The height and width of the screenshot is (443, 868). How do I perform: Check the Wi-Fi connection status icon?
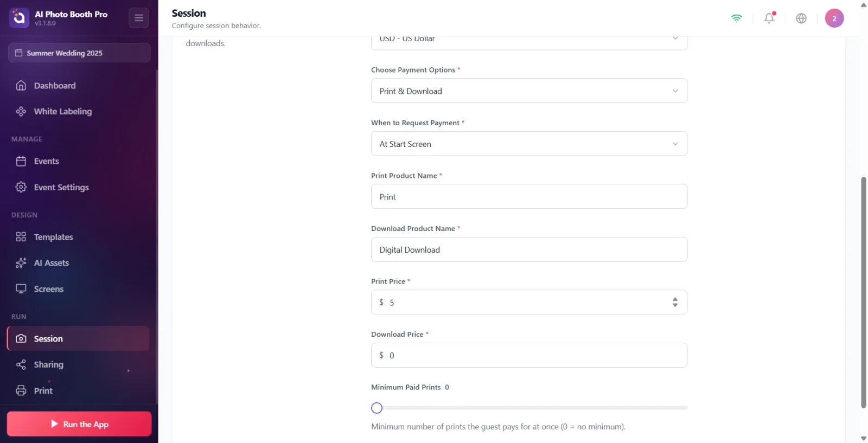(x=737, y=18)
